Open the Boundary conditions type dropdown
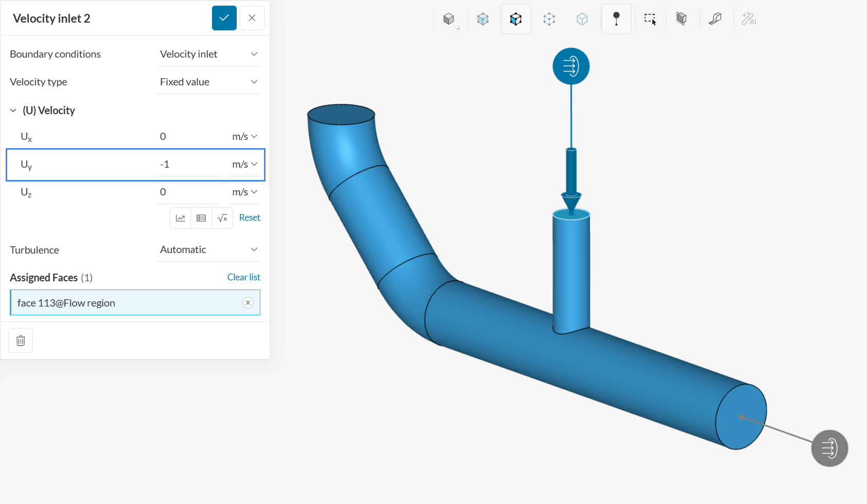 (208, 54)
